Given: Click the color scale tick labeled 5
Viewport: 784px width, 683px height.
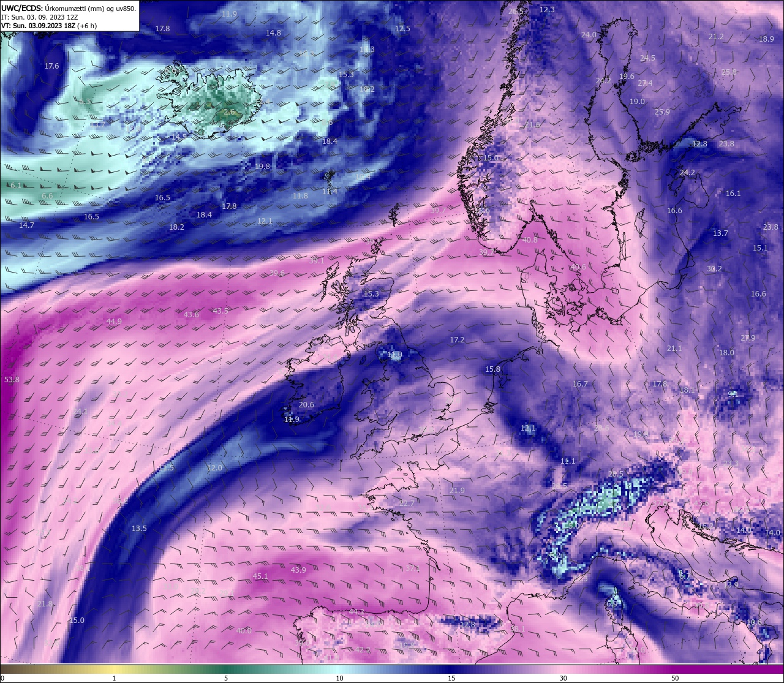Looking at the screenshot, I should (x=226, y=678).
